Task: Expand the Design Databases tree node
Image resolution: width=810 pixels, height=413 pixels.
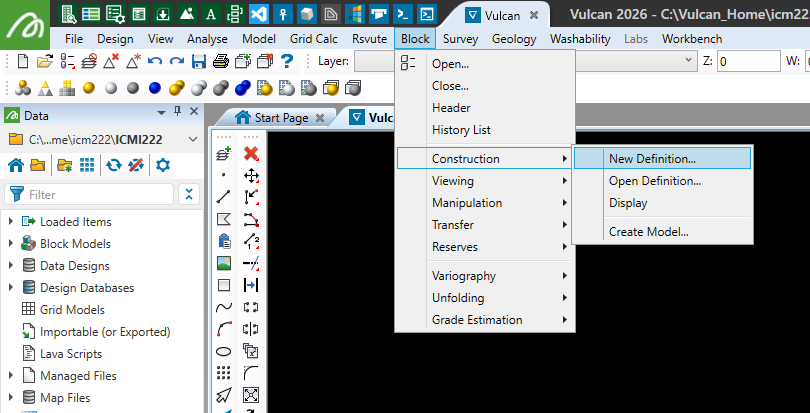Action: [11, 287]
